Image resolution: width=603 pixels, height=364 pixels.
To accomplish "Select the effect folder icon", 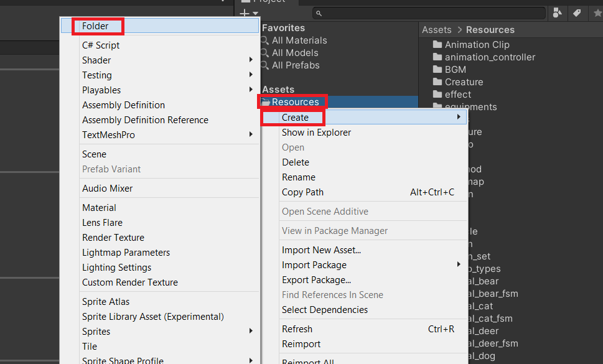I will point(437,94).
